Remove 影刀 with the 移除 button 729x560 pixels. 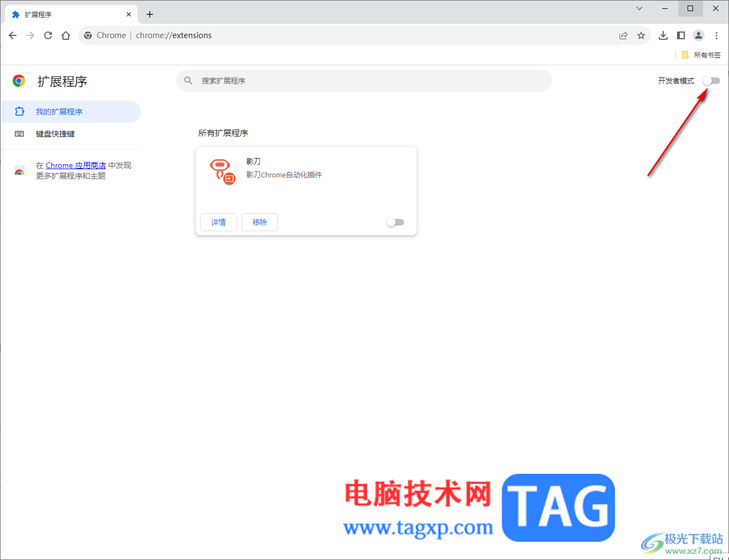click(259, 222)
